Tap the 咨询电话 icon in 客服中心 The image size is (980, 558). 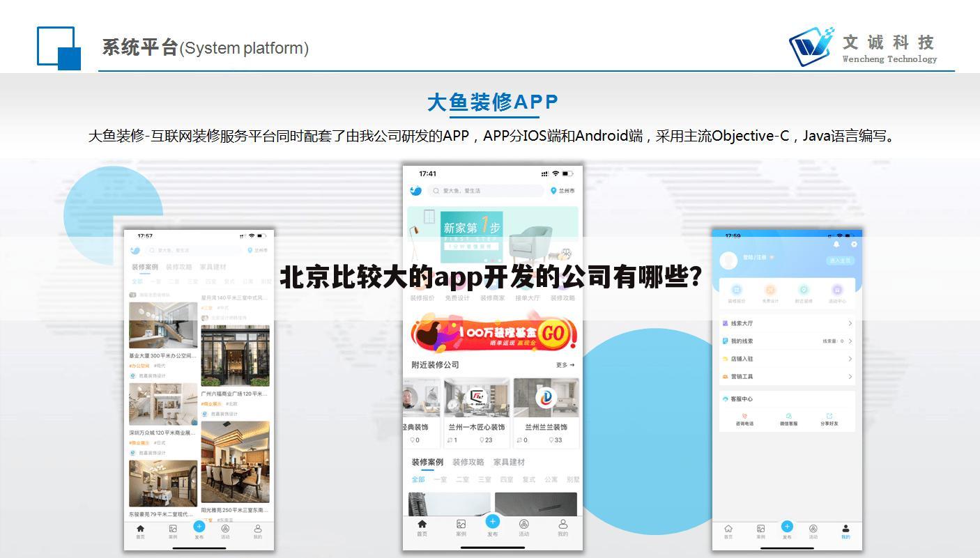(744, 417)
